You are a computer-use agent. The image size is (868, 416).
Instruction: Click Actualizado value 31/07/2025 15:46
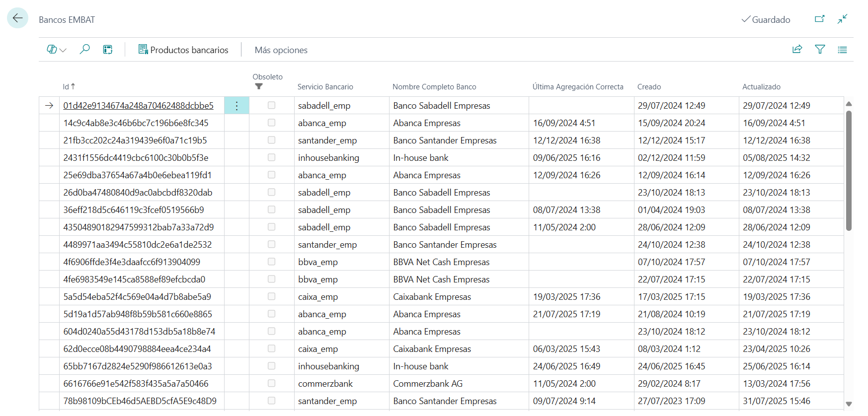[776, 401]
